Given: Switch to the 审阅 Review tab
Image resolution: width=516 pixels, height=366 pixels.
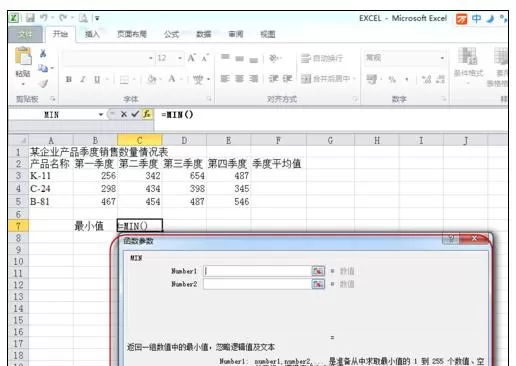Looking at the screenshot, I should [236, 34].
